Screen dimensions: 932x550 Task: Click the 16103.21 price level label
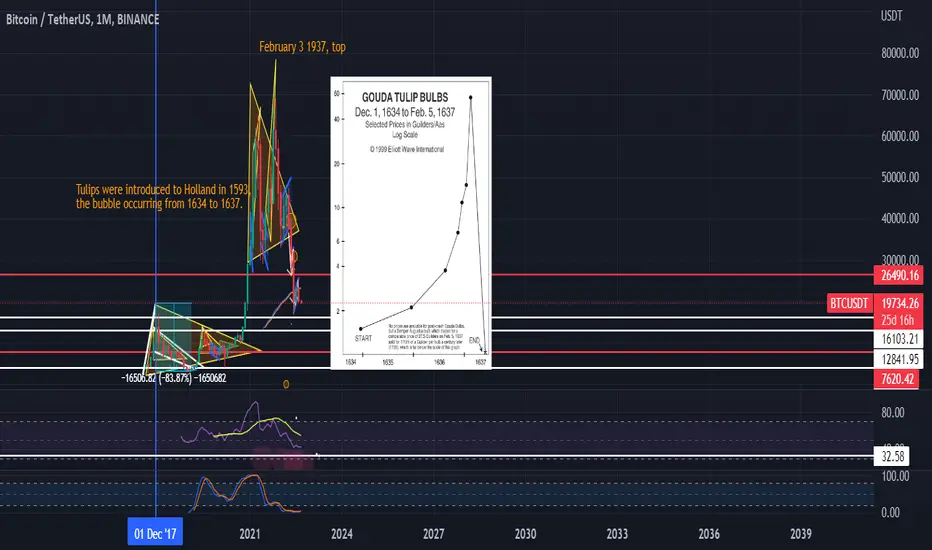pyautogui.click(x=900, y=339)
